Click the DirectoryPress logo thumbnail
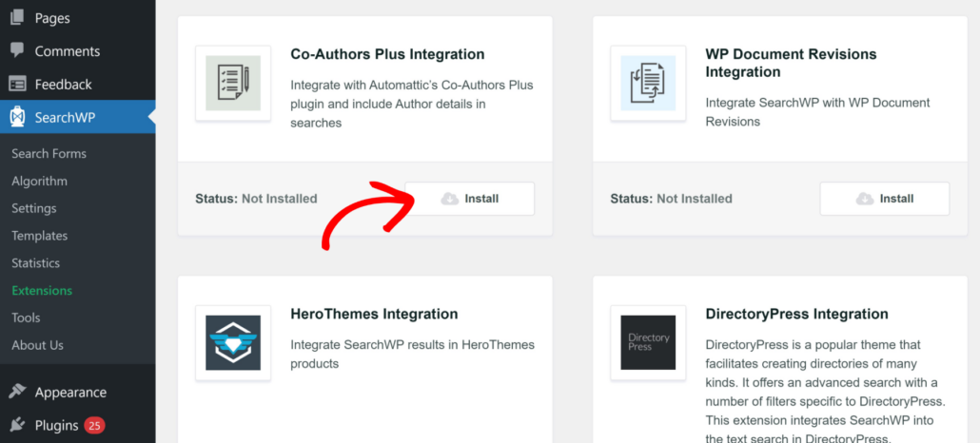Viewport: 980px width, 443px height. pos(648,342)
